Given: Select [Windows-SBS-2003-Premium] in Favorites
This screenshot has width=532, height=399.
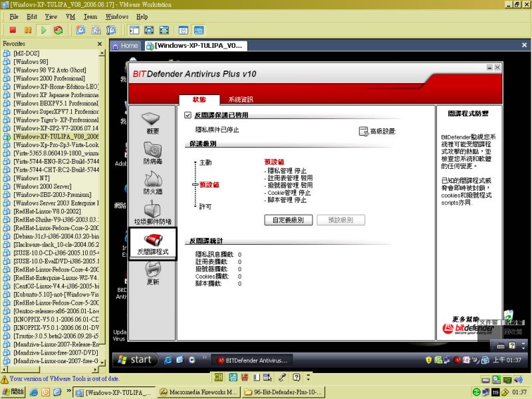Looking at the screenshot, I should click(x=53, y=195).
